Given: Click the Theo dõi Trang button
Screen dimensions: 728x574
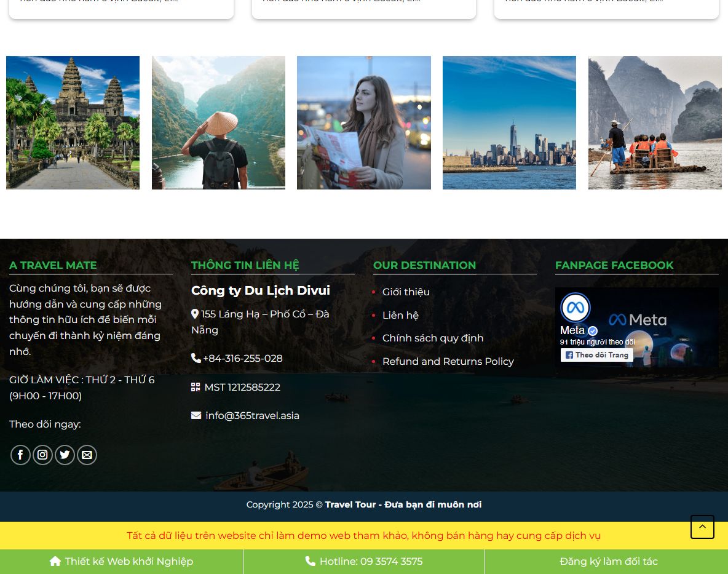Looking at the screenshot, I should [x=597, y=355].
